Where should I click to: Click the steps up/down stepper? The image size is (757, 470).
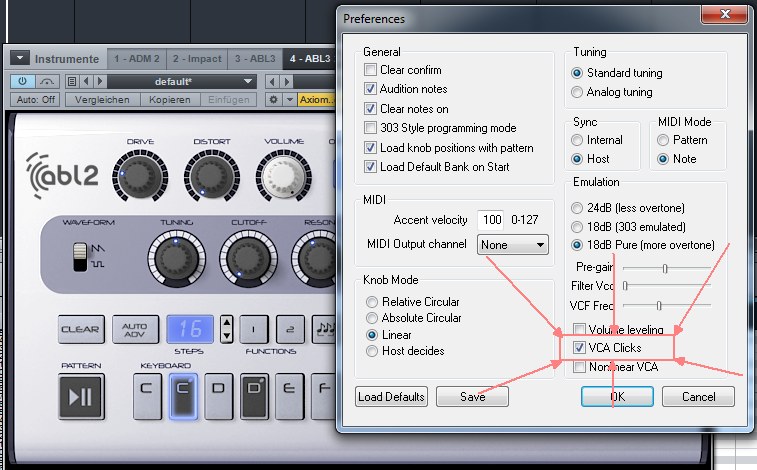point(226,329)
